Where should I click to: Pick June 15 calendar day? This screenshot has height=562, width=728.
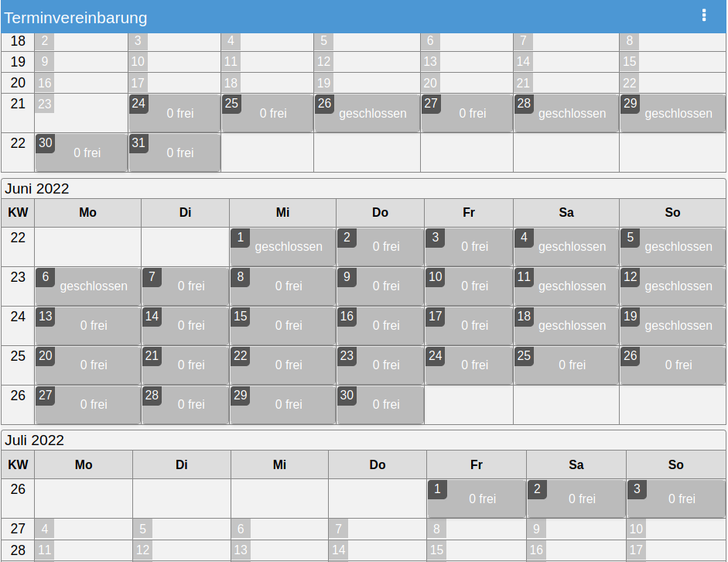[x=282, y=326]
